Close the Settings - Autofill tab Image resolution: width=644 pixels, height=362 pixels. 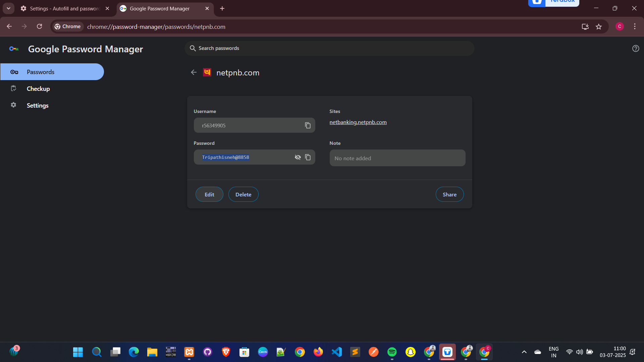[x=107, y=8]
